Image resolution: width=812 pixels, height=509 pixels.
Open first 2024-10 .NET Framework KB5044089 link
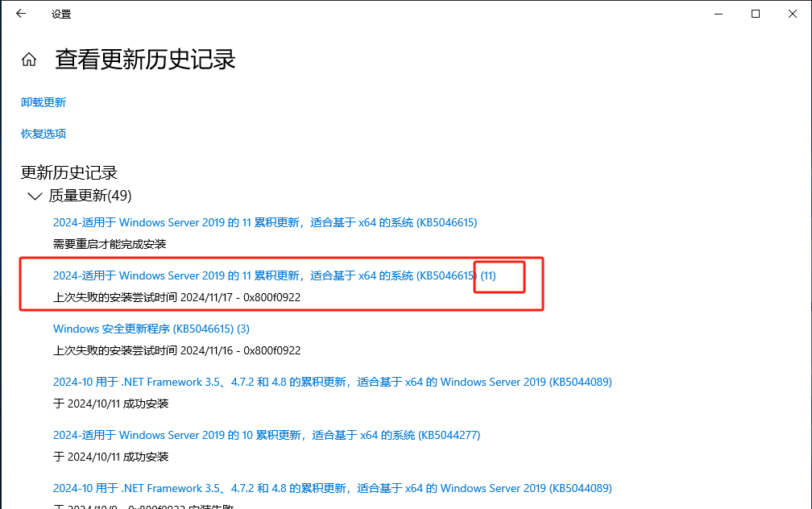click(x=333, y=382)
